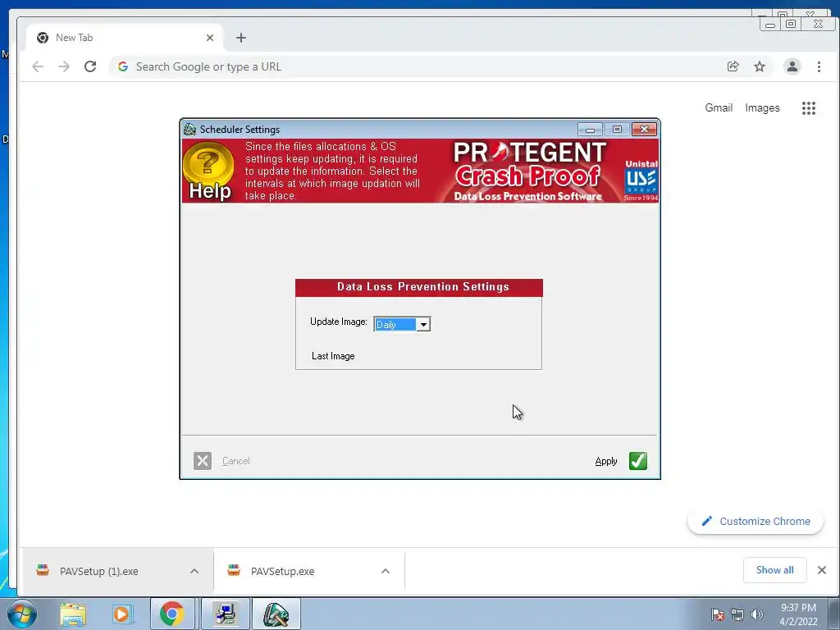This screenshot has height=630, width=840.
Task: Open the Chrome profile avatar
Action: tap(792, 66)
